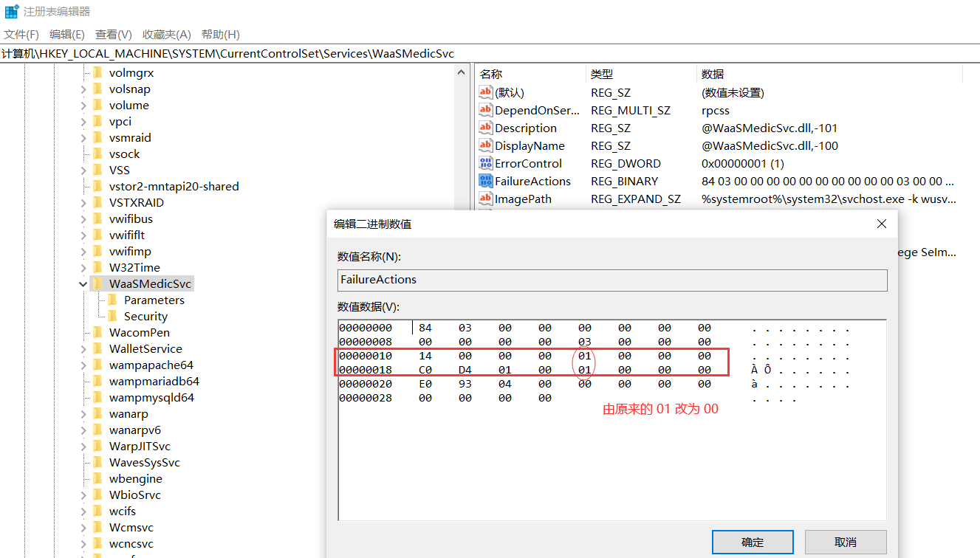980x558 pixels.
Task: Select the vstor2-mntapi20-shared folder icon
Action: coord(97,187)
